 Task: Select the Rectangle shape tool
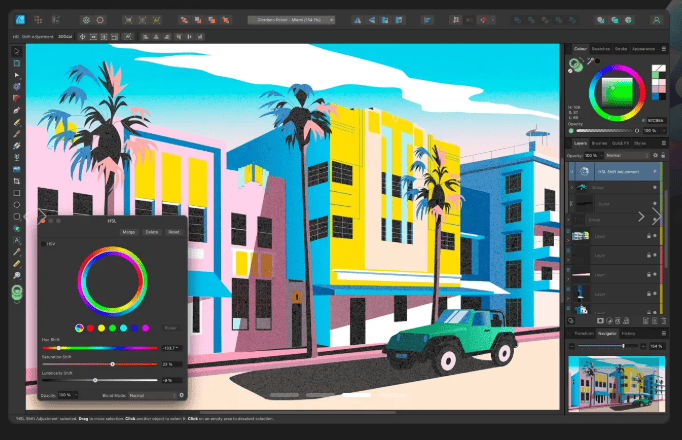click(17, 193)
